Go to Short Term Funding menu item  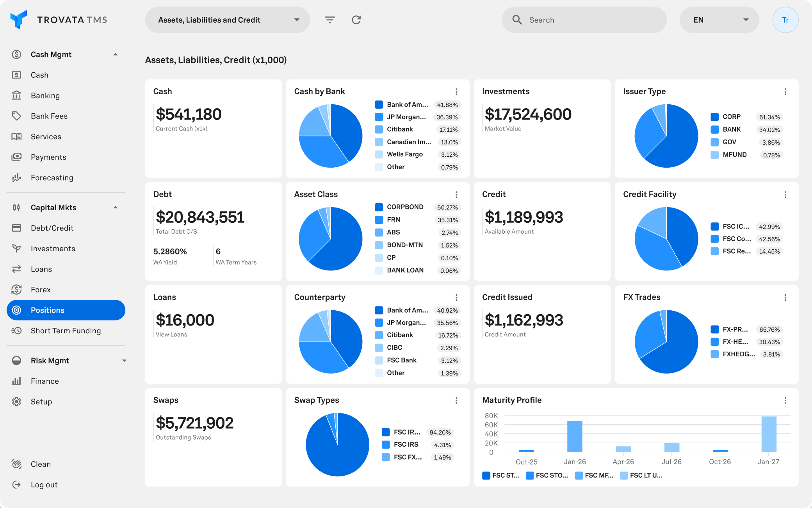[x=66, y=331]
